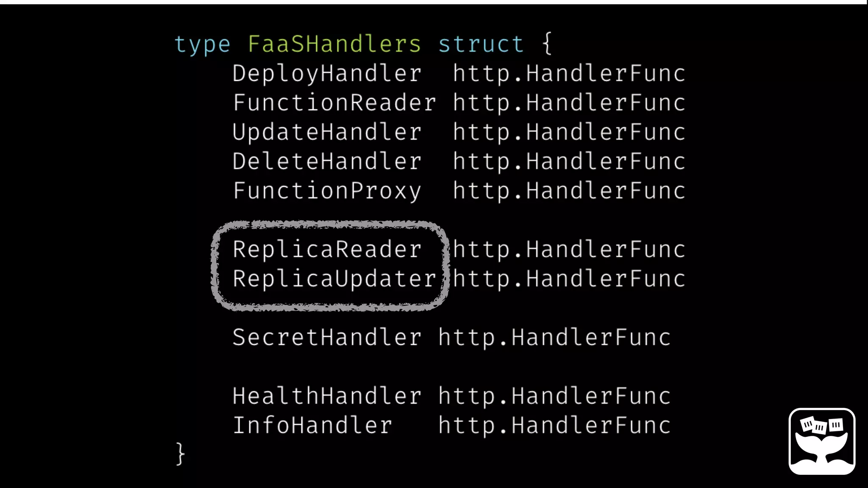Screen dimensions: 868x488
Task: Select the SecretHandler field name
Action: (x=327, y=337)
